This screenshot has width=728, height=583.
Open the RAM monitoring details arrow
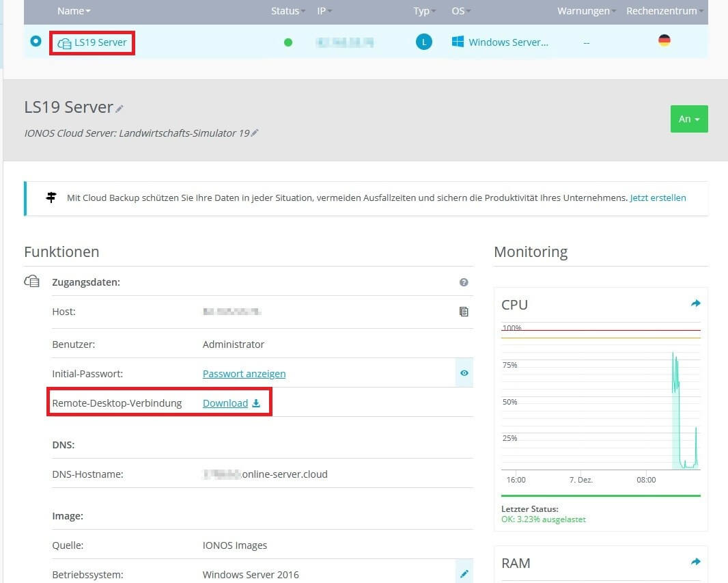point(695,562)
